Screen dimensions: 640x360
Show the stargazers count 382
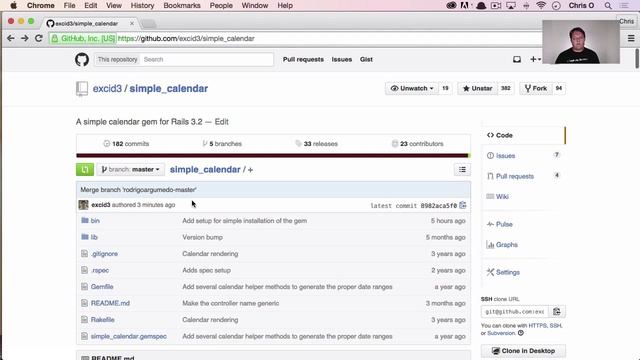pyautogui.click(x=506, y=89)
